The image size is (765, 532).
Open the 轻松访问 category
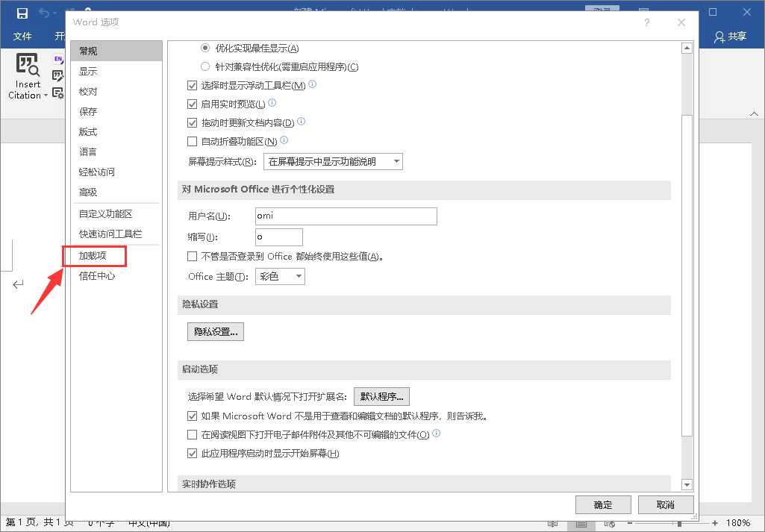(116, 172)
